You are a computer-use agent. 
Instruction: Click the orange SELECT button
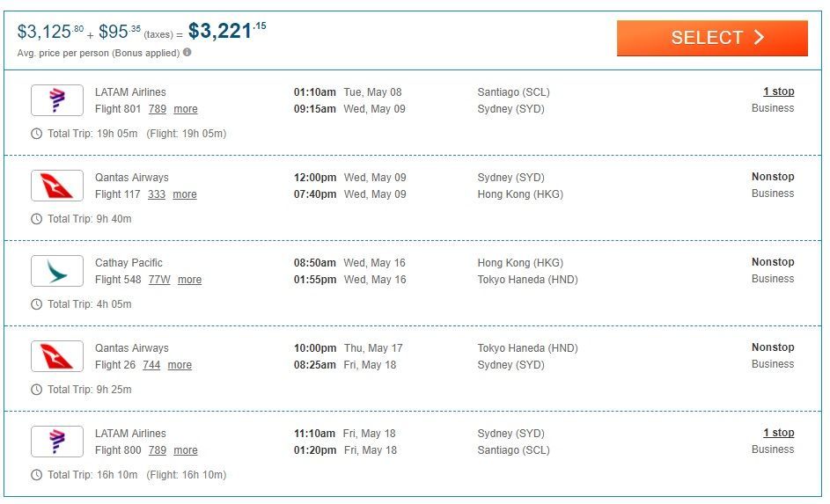click(x=712, y=38)
